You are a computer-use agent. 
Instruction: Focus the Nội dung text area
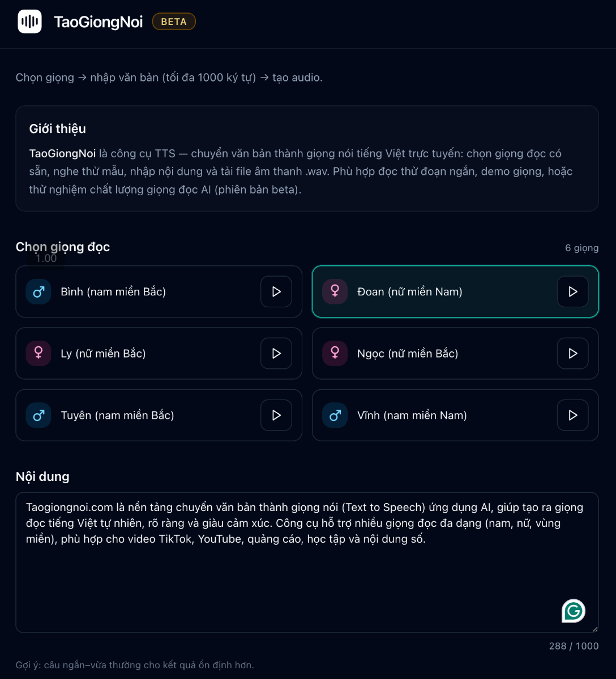click(307, 562)
